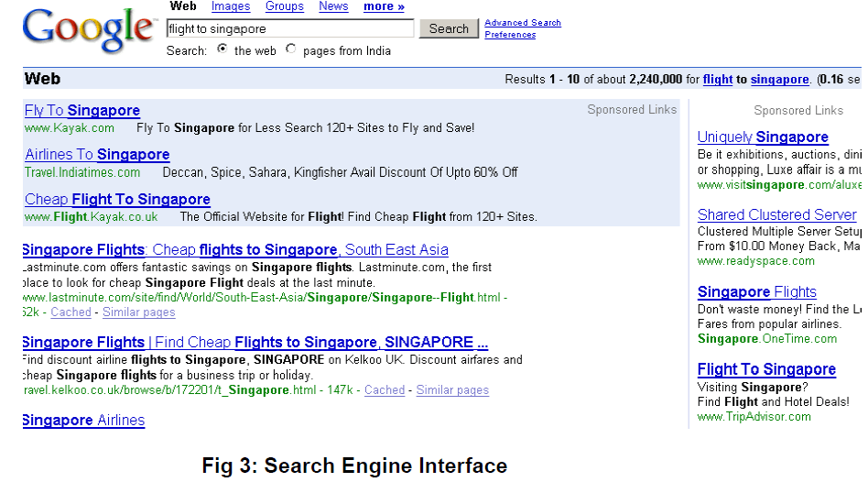Open 'Singapore Airlines' result link
The image size is (868, 482).
[83, 421]
